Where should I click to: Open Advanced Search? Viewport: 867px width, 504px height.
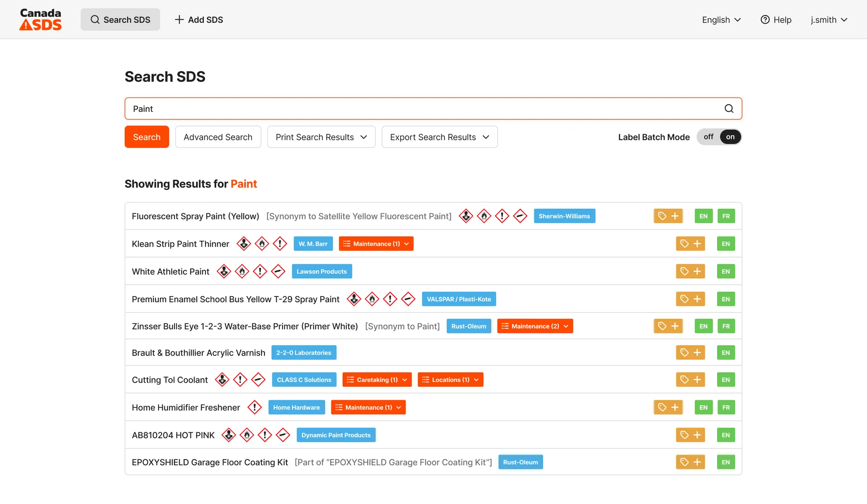pos(218,137)
